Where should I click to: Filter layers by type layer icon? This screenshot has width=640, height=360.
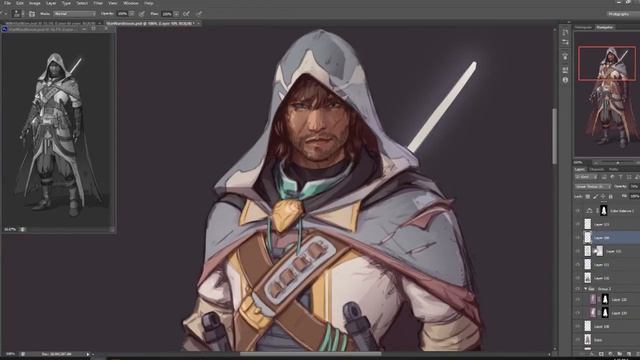[620, 177]
